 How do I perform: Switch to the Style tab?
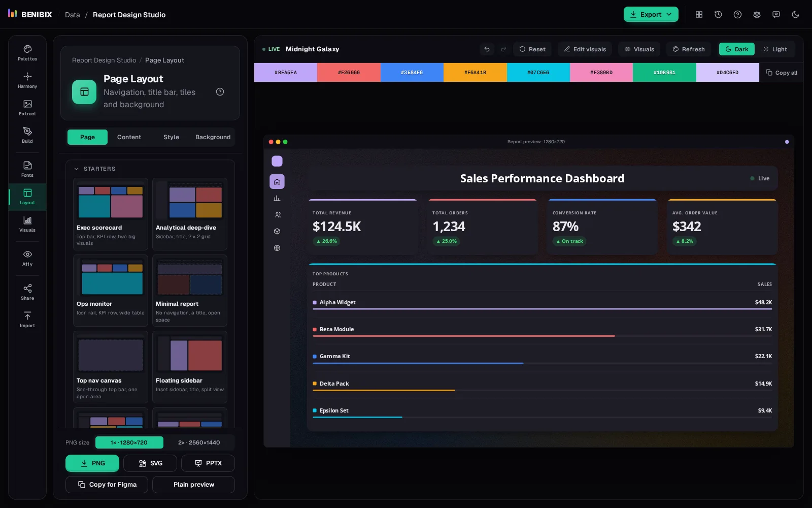pyautogui.click(x=171, y=137)
